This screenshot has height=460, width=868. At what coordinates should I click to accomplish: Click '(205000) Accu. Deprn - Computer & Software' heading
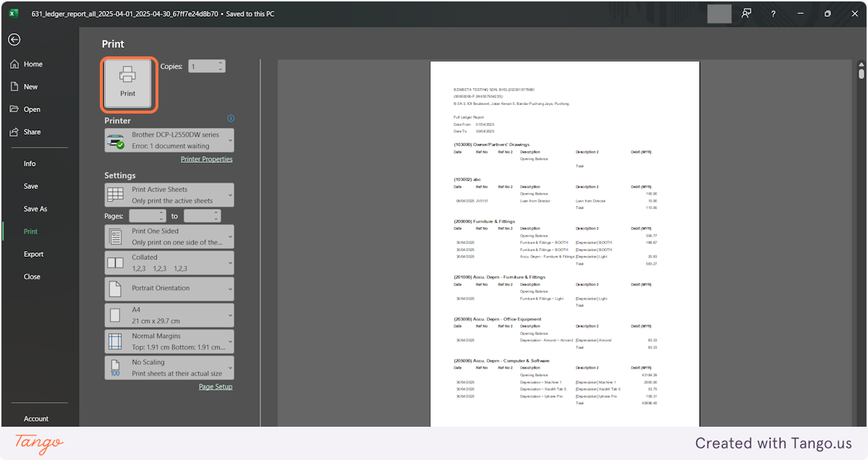(x=501, y=361)
